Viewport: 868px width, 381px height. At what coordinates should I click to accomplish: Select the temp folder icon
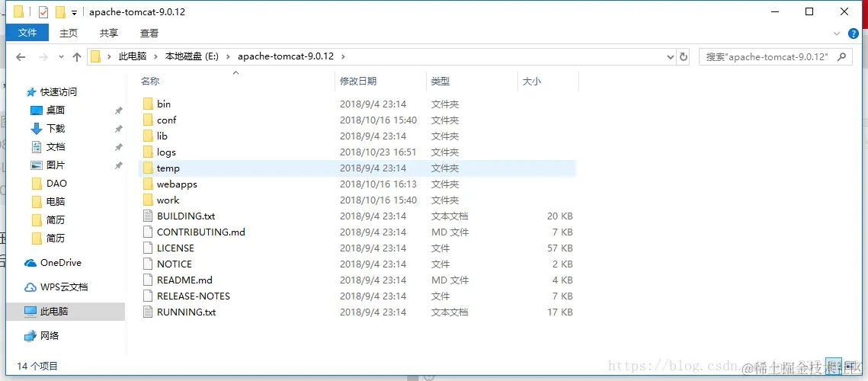click(147, 168)
